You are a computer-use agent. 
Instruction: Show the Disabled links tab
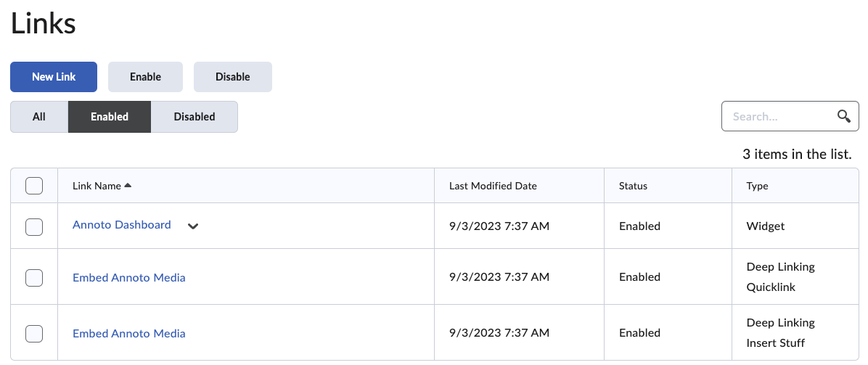pyautogui.click(x=195, y=117)
